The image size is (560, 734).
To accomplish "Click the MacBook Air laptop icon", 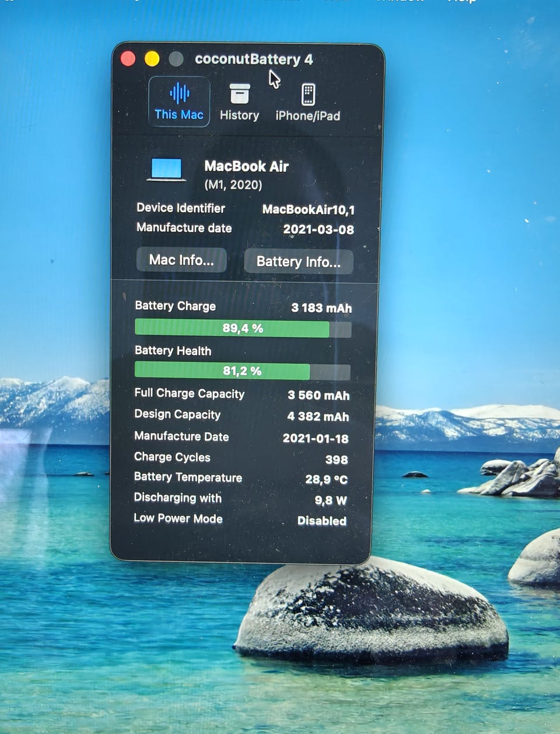I will click(x=166, y=170).
